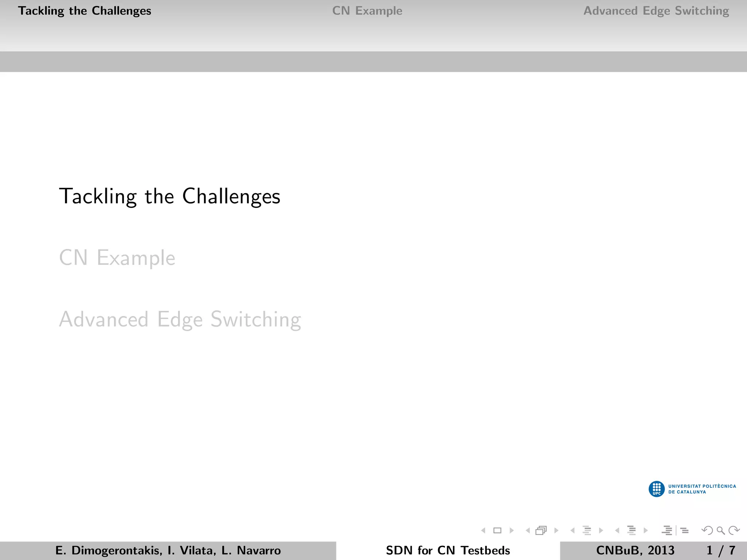Open 'Advanced Edge Switching' in header navigation

pyautogui.click(x=656, y=11)
